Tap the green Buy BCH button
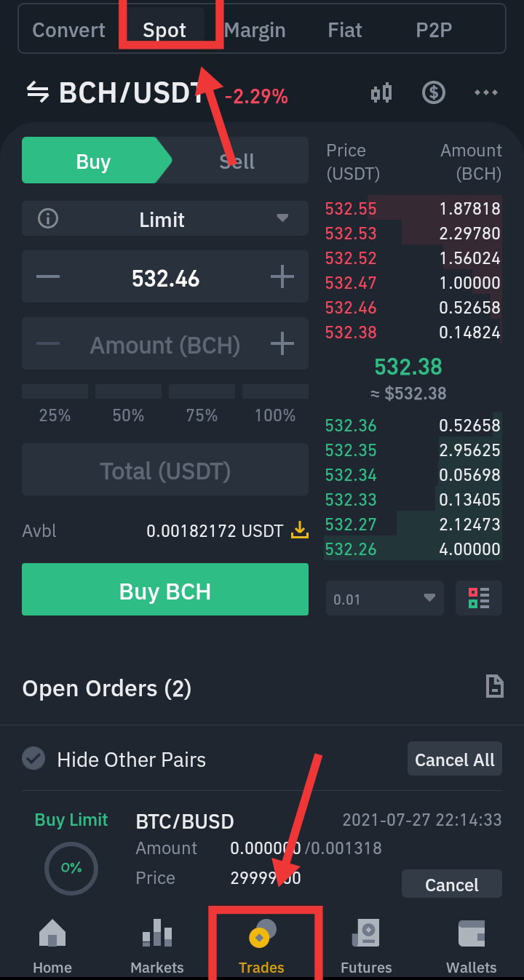Image resolution: width=524 pixels, height=980 pixels. (x=165, y=590)
